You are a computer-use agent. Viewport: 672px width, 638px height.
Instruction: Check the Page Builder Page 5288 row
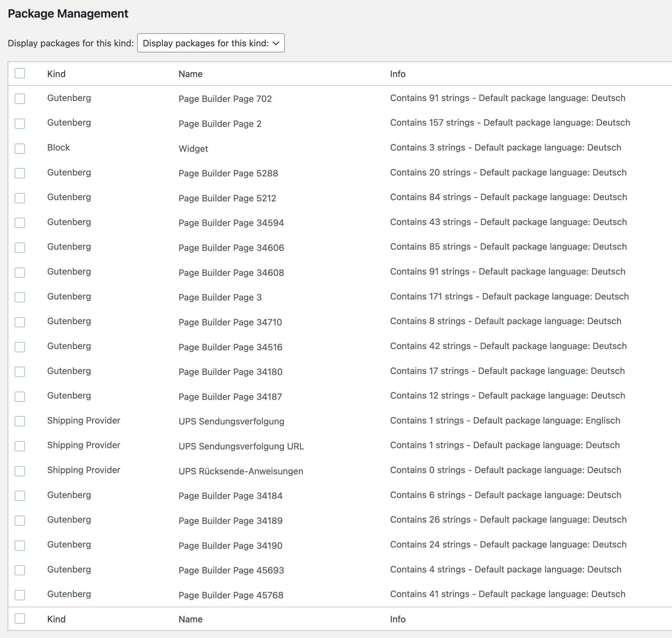coord(20,173)
